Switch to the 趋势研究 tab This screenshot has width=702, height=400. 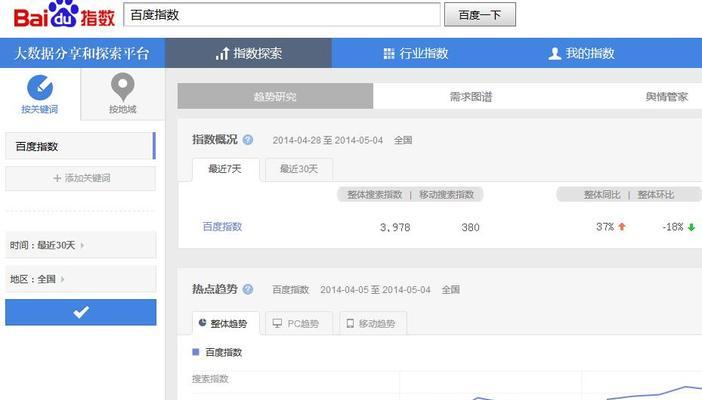[x=275, y=96]
